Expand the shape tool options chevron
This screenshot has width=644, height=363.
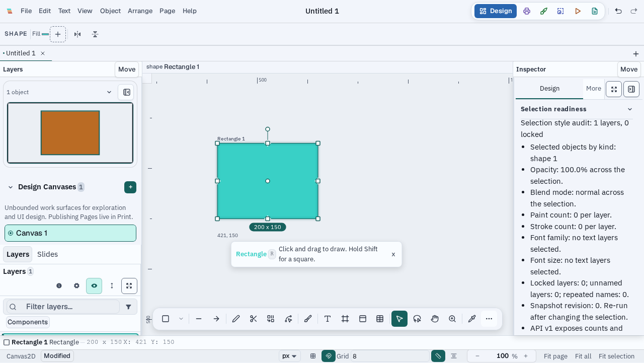coord(181,319)
